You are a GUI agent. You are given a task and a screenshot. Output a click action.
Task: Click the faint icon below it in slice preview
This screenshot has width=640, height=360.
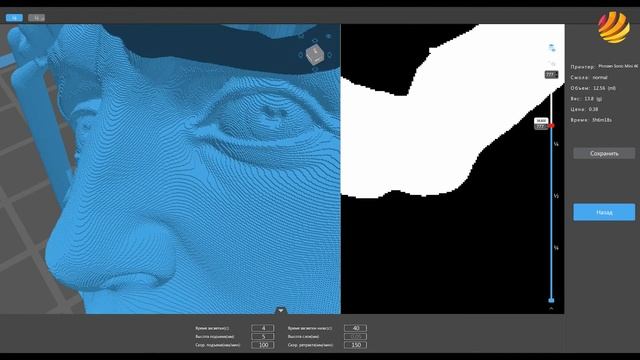(552, 63)
